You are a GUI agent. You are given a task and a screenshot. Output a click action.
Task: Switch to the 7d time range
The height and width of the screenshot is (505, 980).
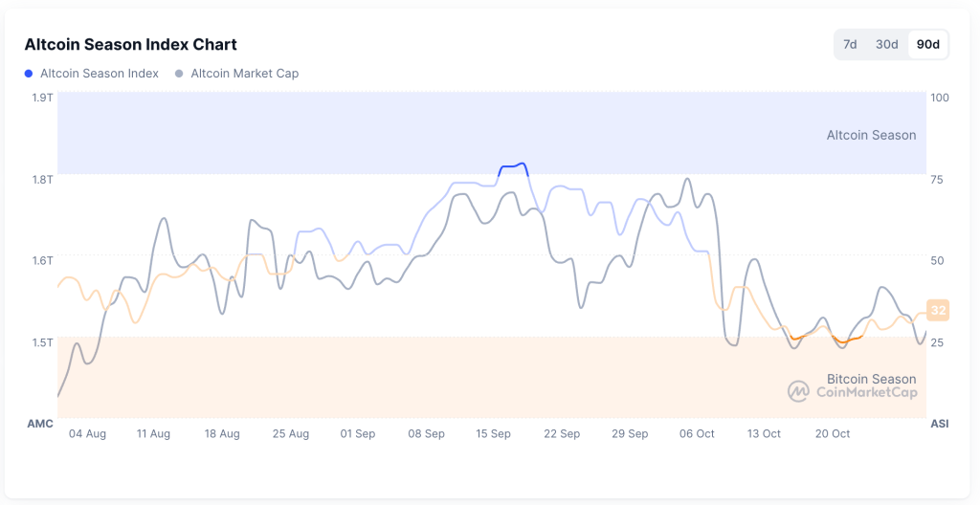click(x=850, y=44)
